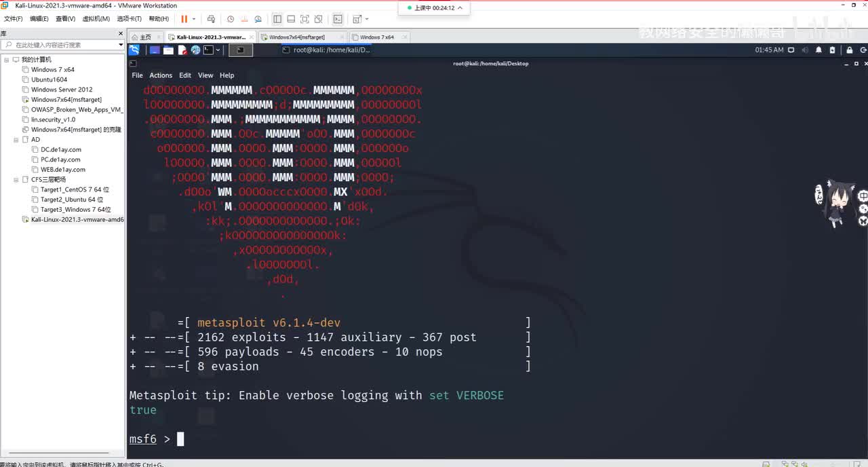Open the stretch display dropdown arrow
868x467 pixels.
point(367,19)
